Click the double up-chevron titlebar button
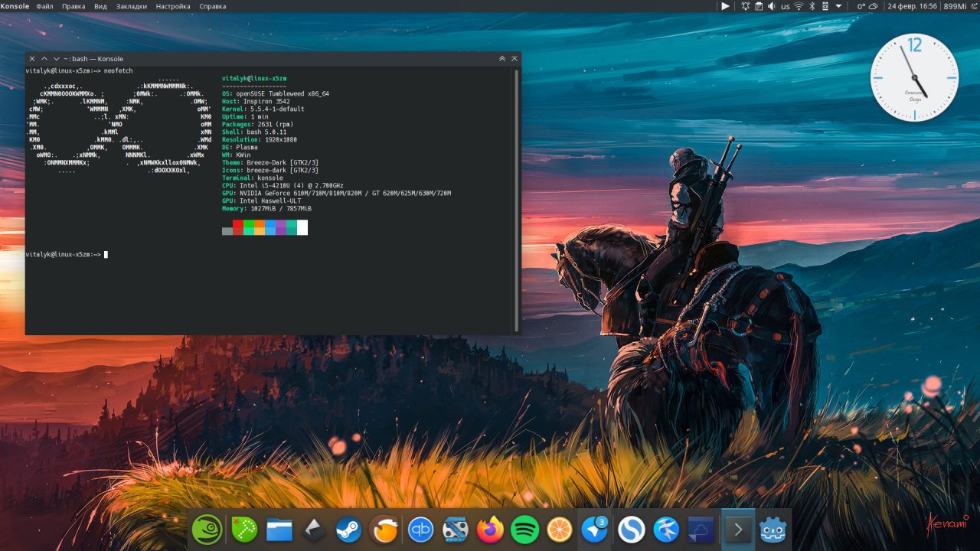Viewport: 980px width, 551px height. 502,59
